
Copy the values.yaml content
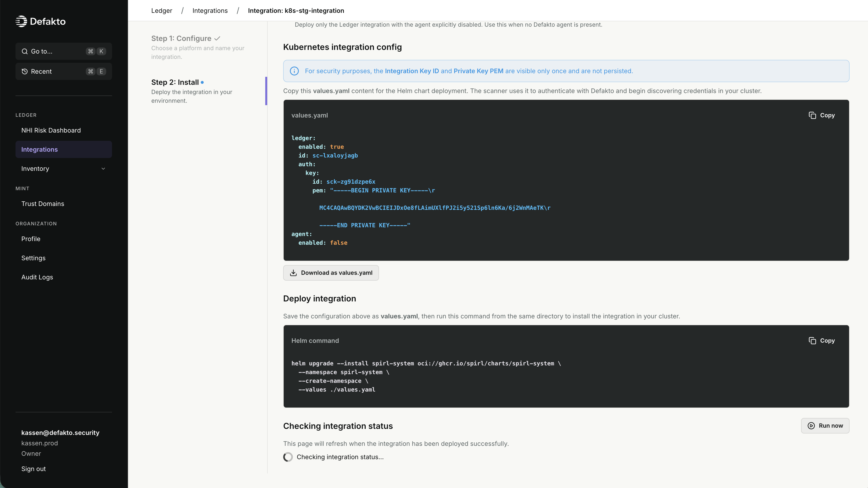pyautogui.click(x=821, y=115)
